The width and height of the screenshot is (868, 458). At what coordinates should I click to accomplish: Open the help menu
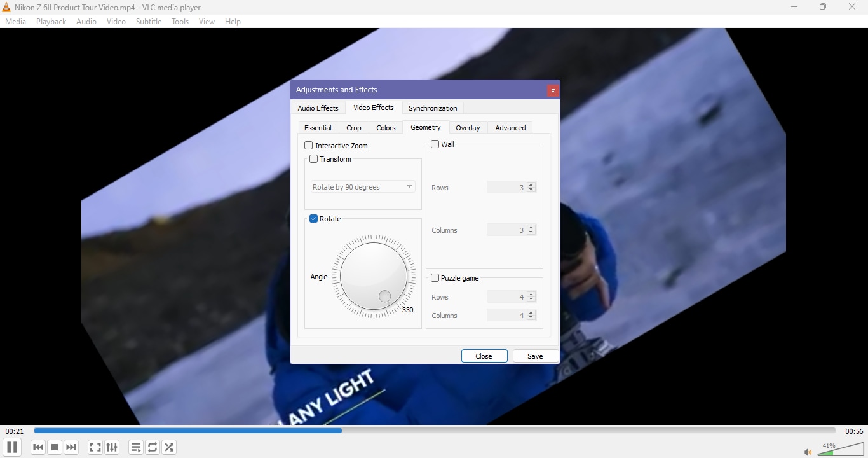coord(233,22)
